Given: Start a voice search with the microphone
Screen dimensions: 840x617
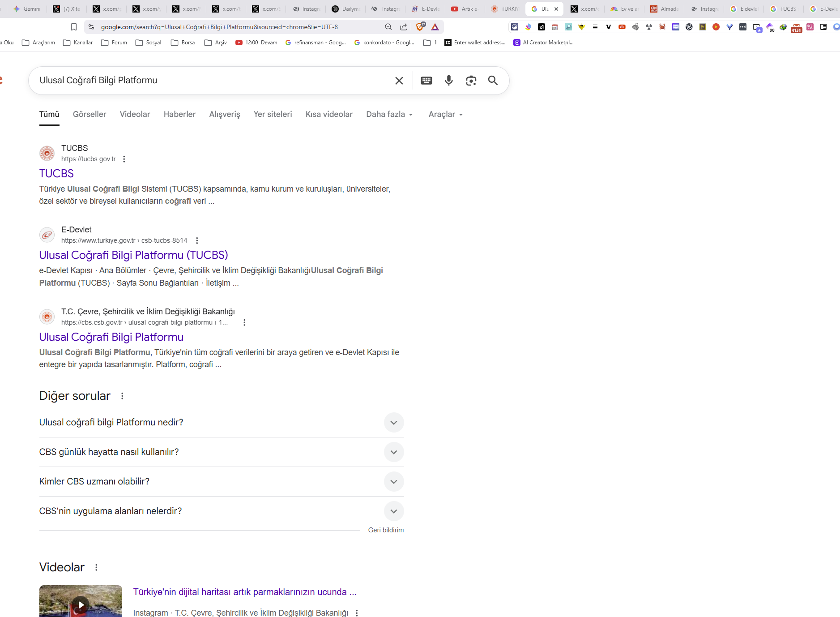Looking at the screenshot, I should [x=449, y=81].
